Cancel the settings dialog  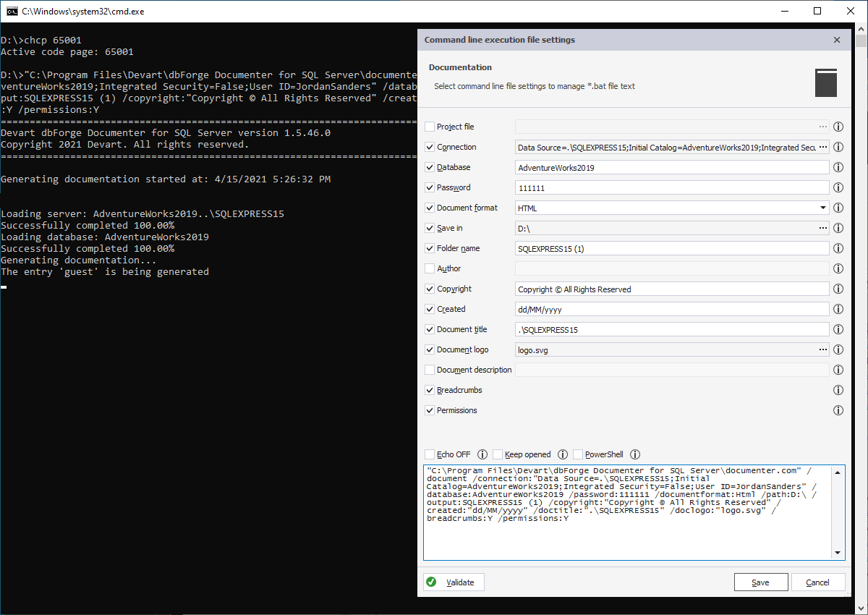(x=818, y=582)
